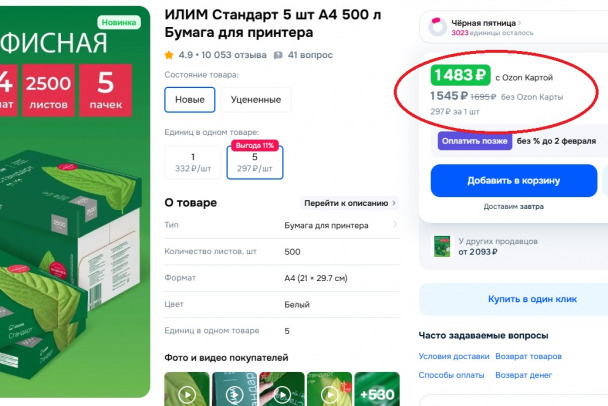Select the Новые condition option
Viewport: 608px width, 406px height.
click(x=190, y=100)
